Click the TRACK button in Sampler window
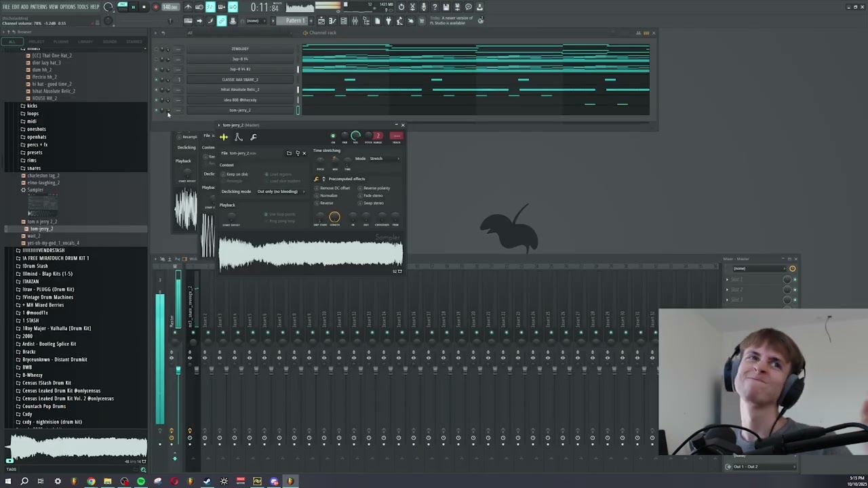 click(x=397, y=136)
